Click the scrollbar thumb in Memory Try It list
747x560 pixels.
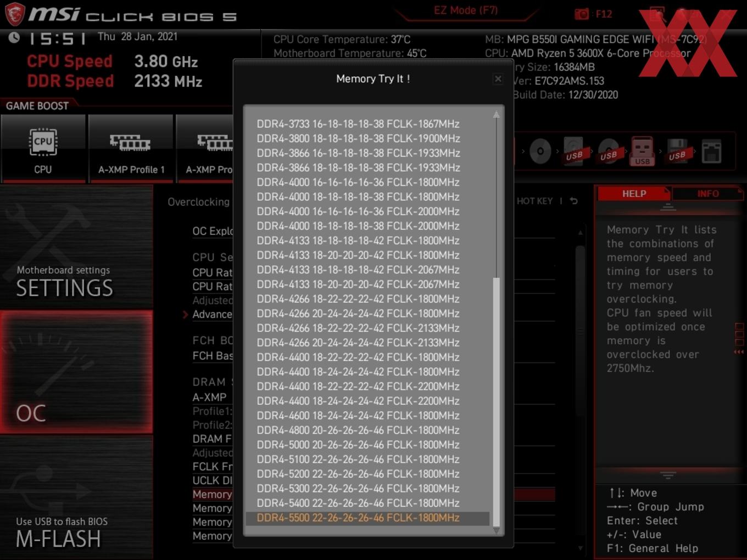point(497,402)
